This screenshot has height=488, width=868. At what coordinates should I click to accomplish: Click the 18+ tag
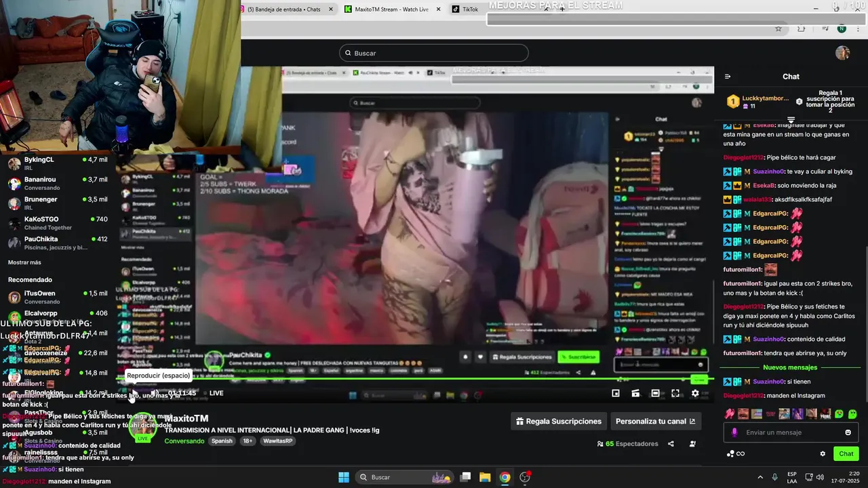(248, 441)
